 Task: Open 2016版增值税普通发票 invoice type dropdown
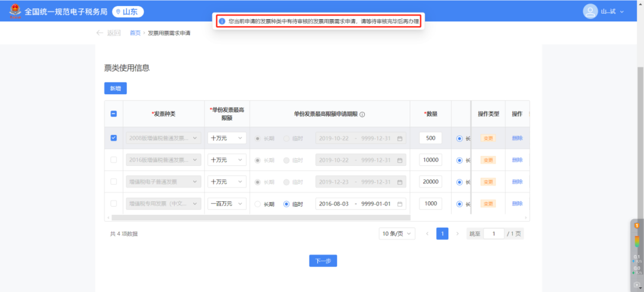(163, 159)
